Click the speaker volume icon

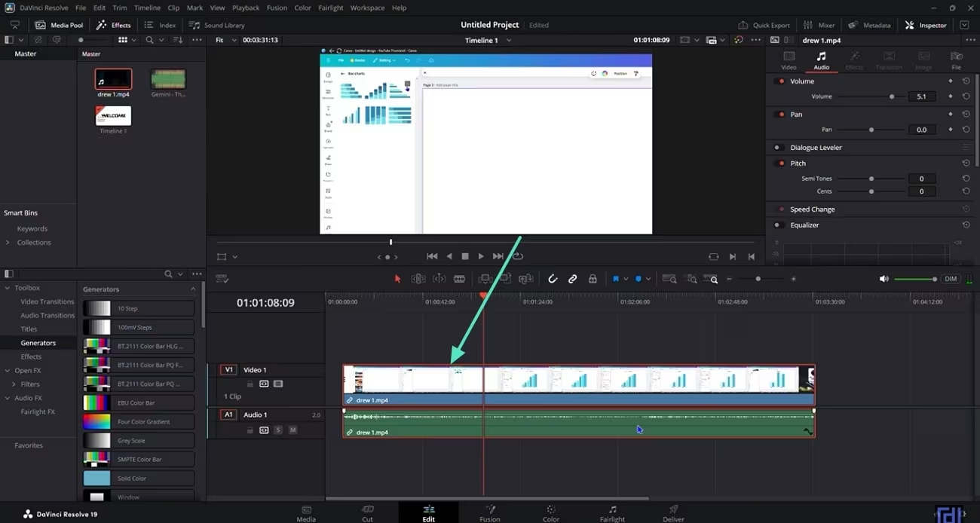(x=884, y=279)
